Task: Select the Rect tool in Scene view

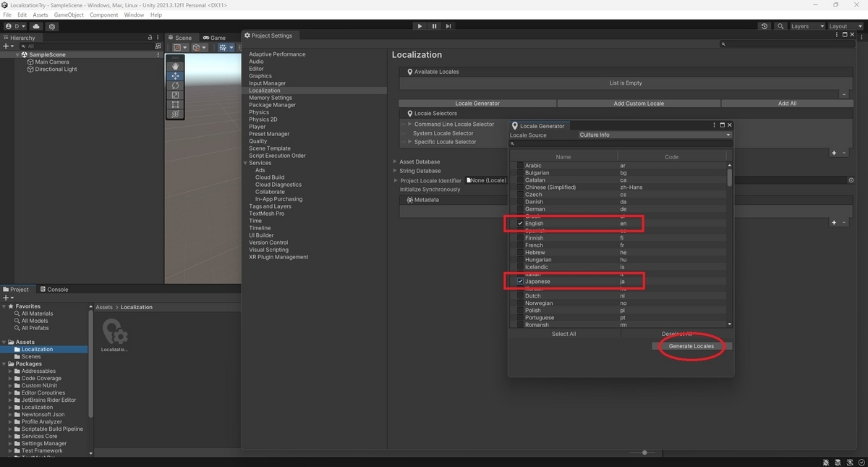Action: [175, 104]
